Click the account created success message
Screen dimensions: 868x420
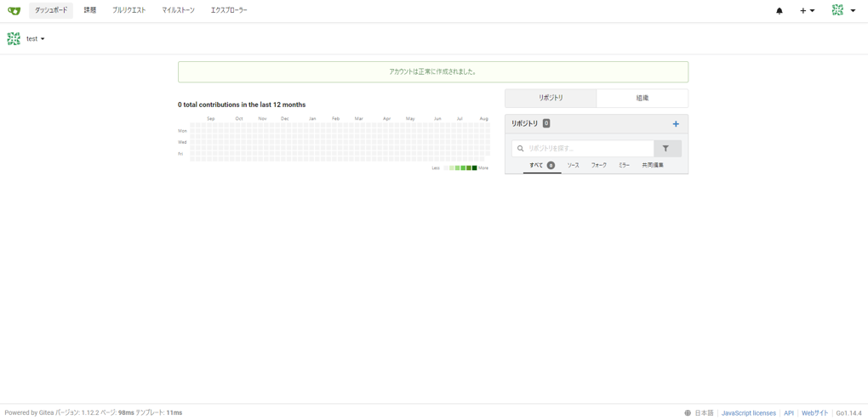click(433, 72)
